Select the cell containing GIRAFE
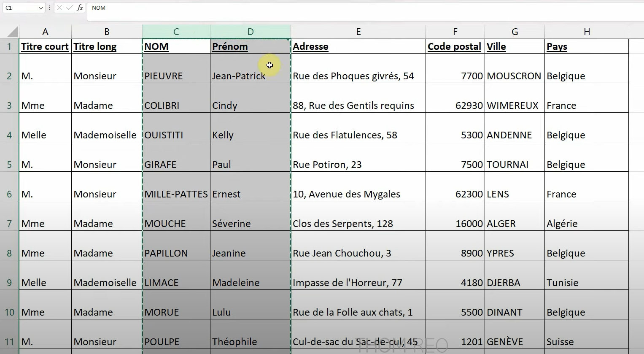The height and width of the screenshot is (354, 644). point(176,157)
